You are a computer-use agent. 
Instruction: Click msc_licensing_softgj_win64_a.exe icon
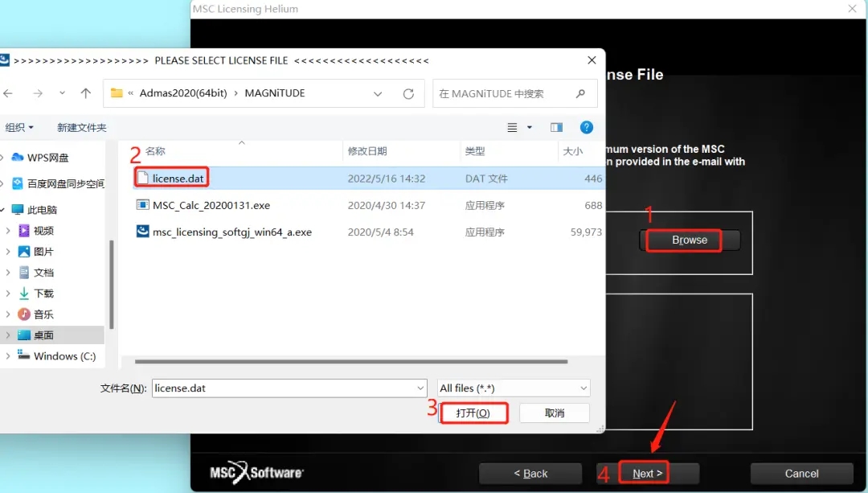(x=143, y=231)
